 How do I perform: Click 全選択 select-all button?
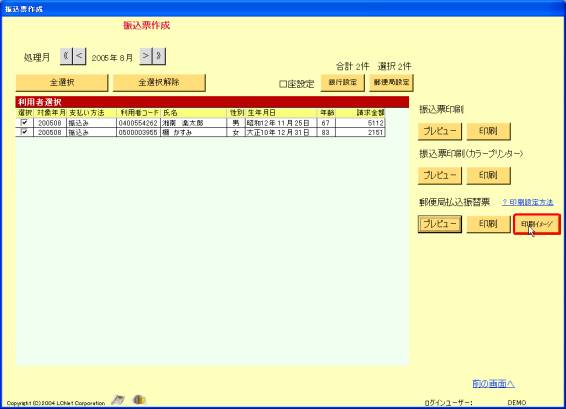point(62,83)
